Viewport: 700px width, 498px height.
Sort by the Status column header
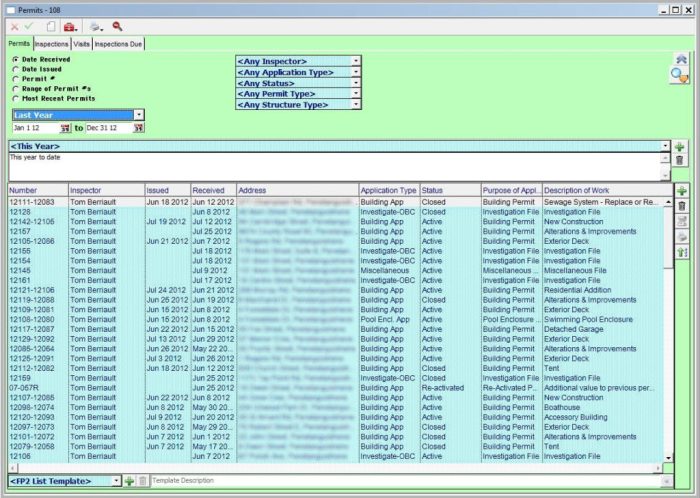[450, 191]
